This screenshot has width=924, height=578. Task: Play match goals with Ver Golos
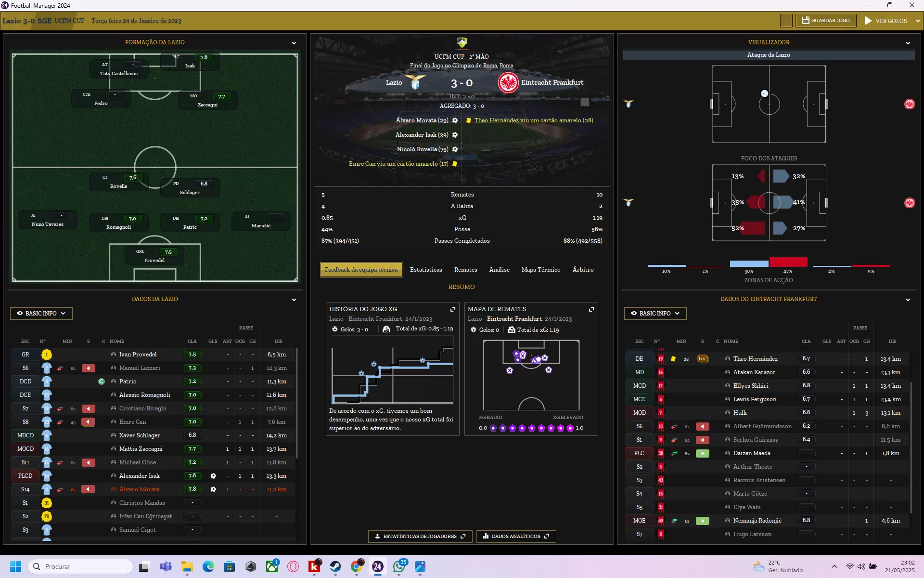885,21
